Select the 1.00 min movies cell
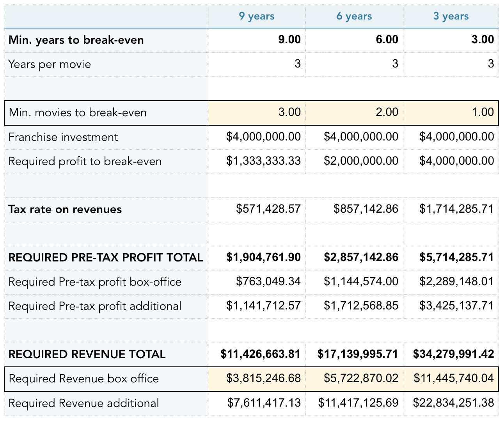Viewport: 504px width, 423px height. [451, 113]
